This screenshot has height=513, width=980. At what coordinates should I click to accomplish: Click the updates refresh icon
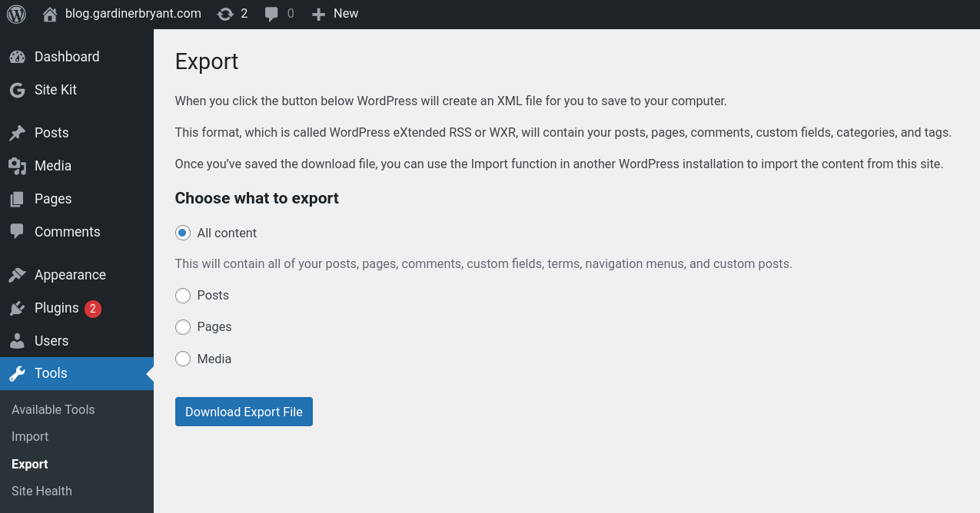click(225, 14)
